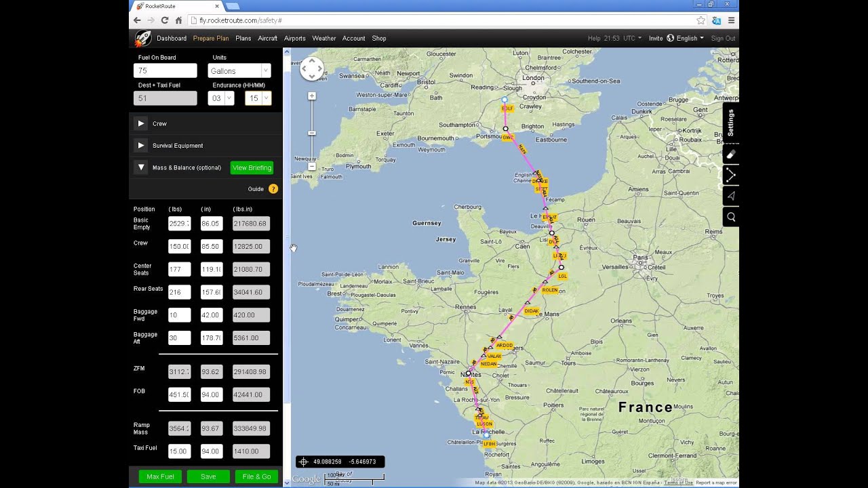Pan the map left with the arrow
This screenshot has width=868, height=488.
[x=304, y=68]
